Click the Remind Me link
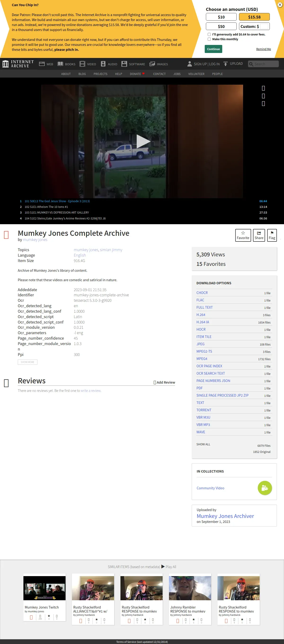284x644 pixels. point(263,49)
